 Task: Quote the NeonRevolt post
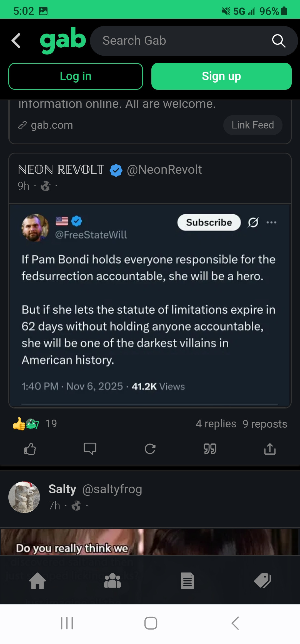(210, 449)
